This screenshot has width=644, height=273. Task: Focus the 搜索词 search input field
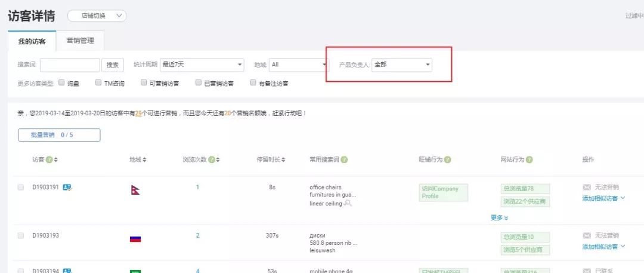click(x=70, y=65)
